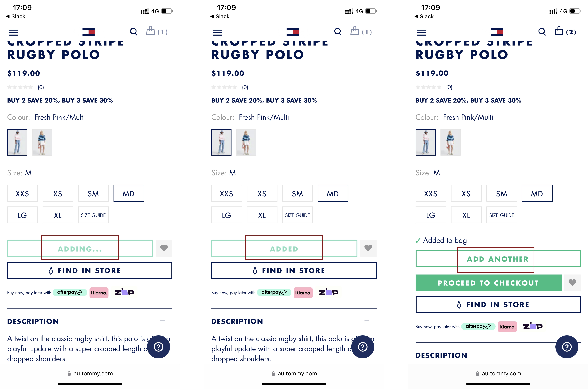
Task: Select size XXS on the screen showing ADDING...
Action: (x=22, y=194)
